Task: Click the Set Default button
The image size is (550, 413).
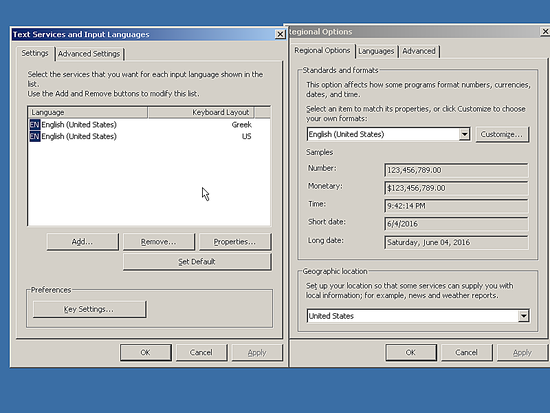Action: point(197,262)
